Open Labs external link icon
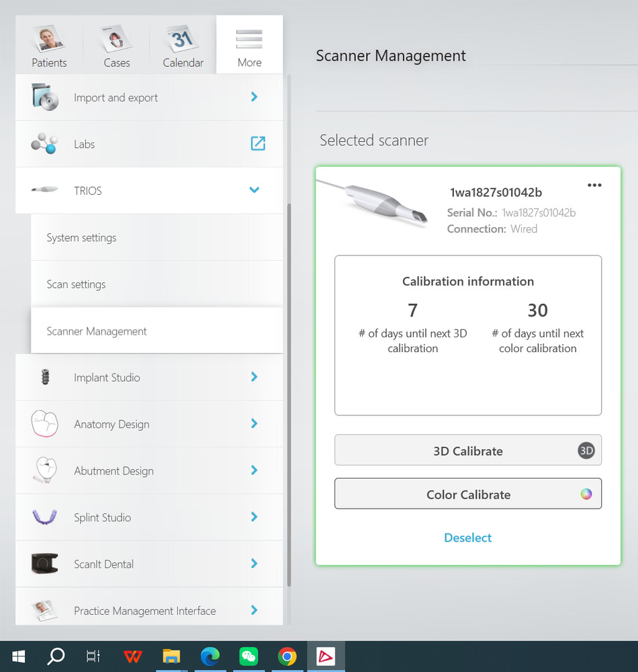The image size is (638, 672). tap(258, 143)
